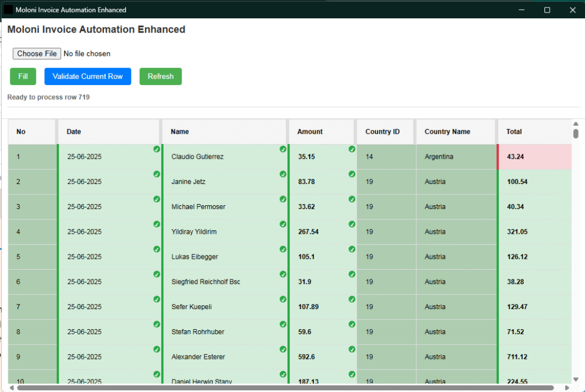Select the total 129.47 cell

tap(534, 307)
